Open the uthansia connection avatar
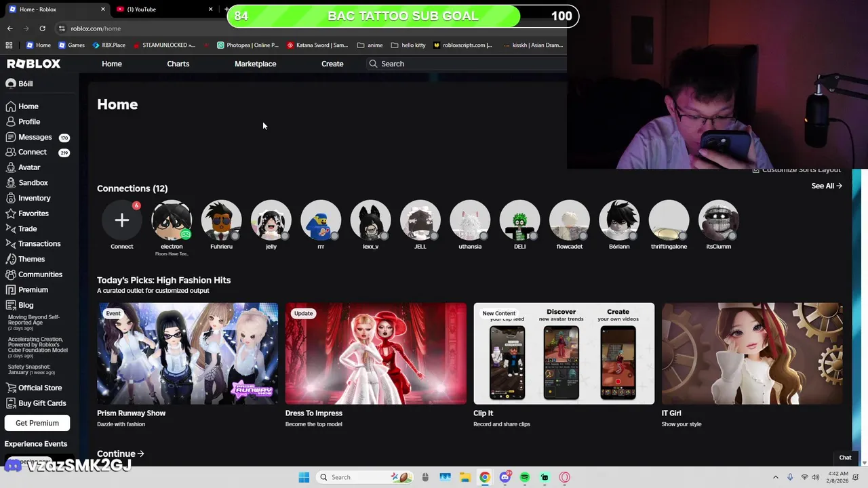The image size is (868, 488). [470, 220]
